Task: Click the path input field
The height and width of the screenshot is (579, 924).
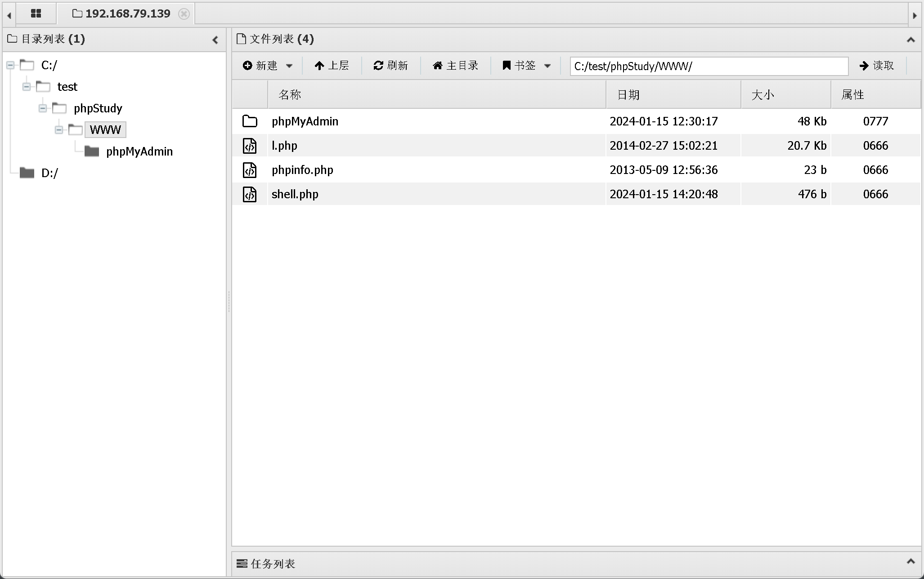Action: [x=709, y=66]
